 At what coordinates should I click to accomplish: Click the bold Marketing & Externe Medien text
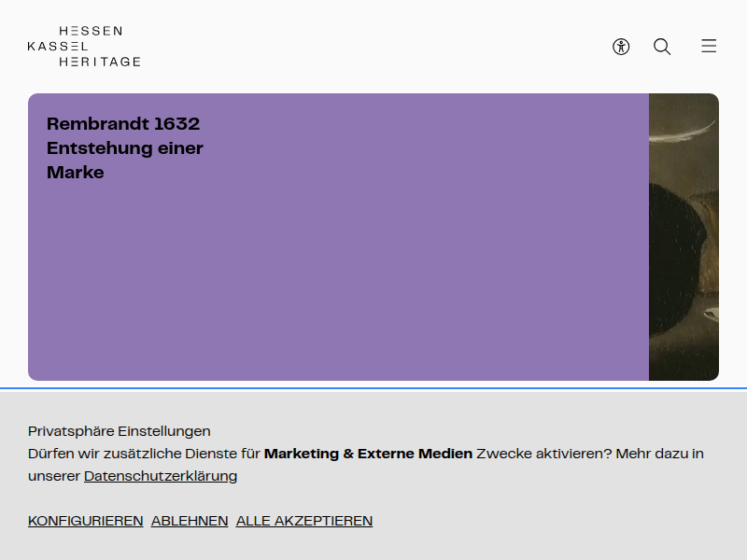coord(368,454)
